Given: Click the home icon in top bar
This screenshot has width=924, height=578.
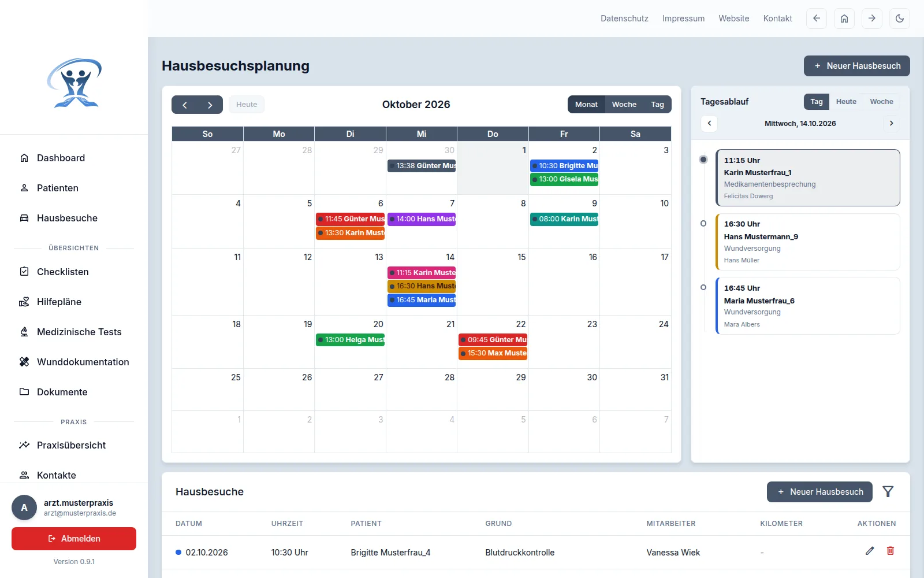Looking at the screenshot, I should tap(844, 18).
